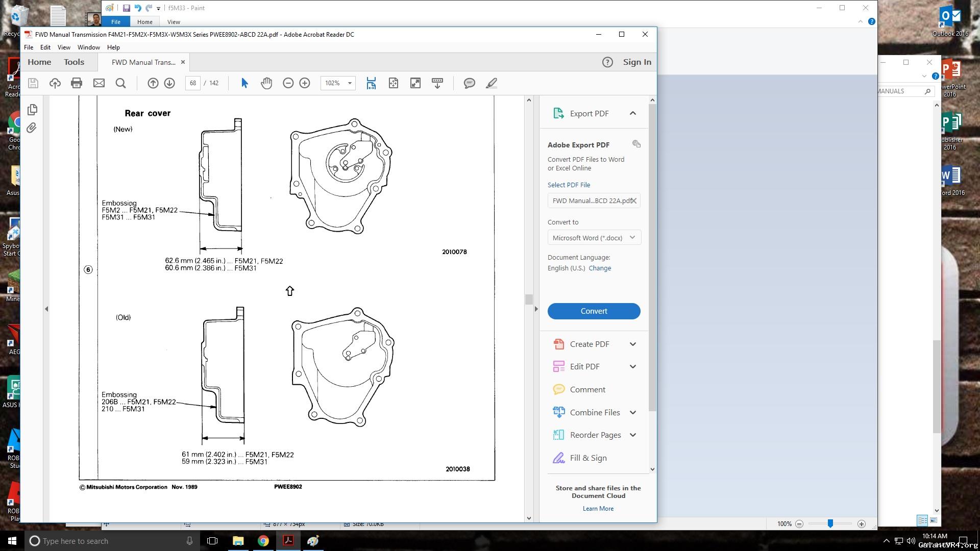Image resolution: width=980 pixels, height=551 pixels.
Task: Go to next page arrow icon
Action: click(169, 83)
